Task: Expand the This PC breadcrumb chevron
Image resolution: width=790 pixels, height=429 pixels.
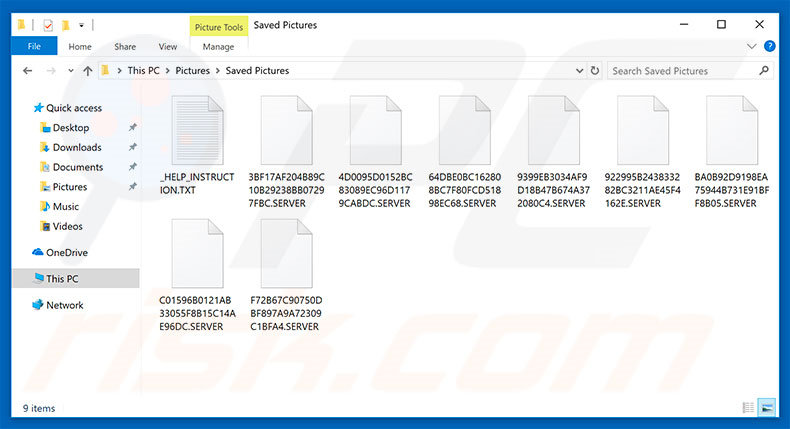Action: pos(168,71)
